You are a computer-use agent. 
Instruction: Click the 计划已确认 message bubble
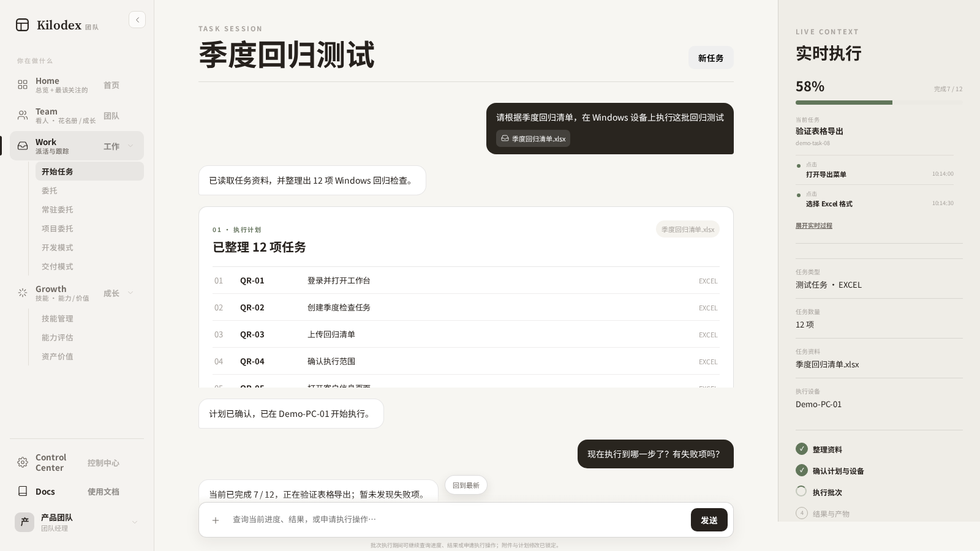pos(291,413)
